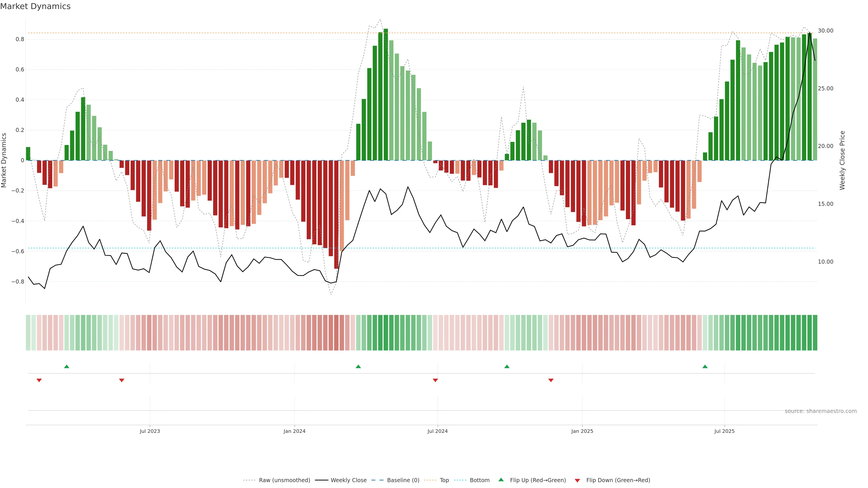Click the red Flip Down triangle icon in legend
The height and width of the screenshot is (488, 868).
(577, 480)
